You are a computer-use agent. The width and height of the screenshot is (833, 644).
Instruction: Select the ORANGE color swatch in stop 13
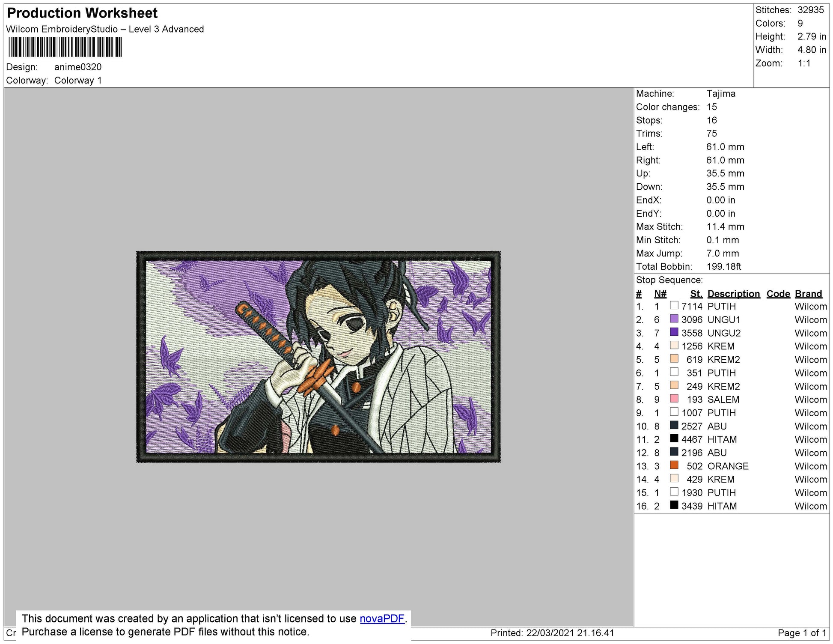pos(674,465)
